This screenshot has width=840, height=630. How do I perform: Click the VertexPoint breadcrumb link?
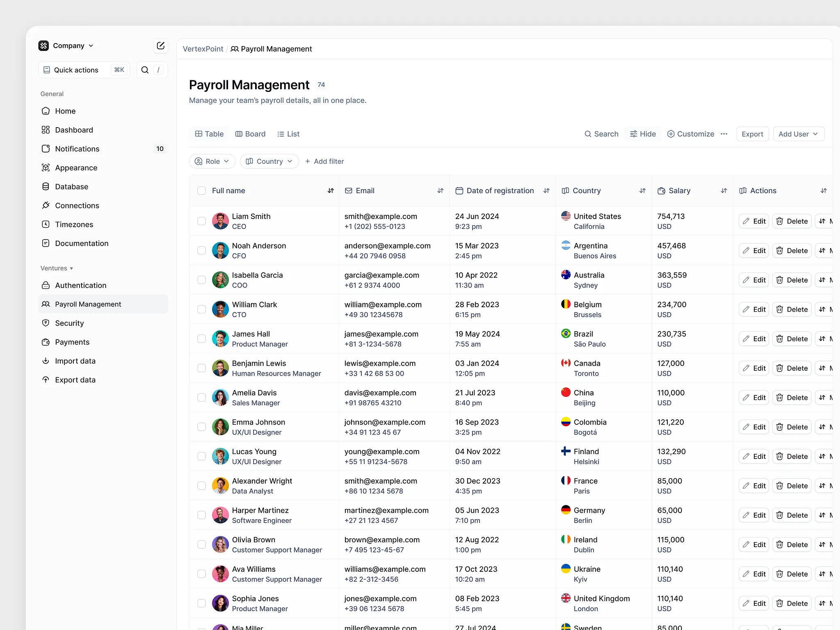(x=203, y=49)
